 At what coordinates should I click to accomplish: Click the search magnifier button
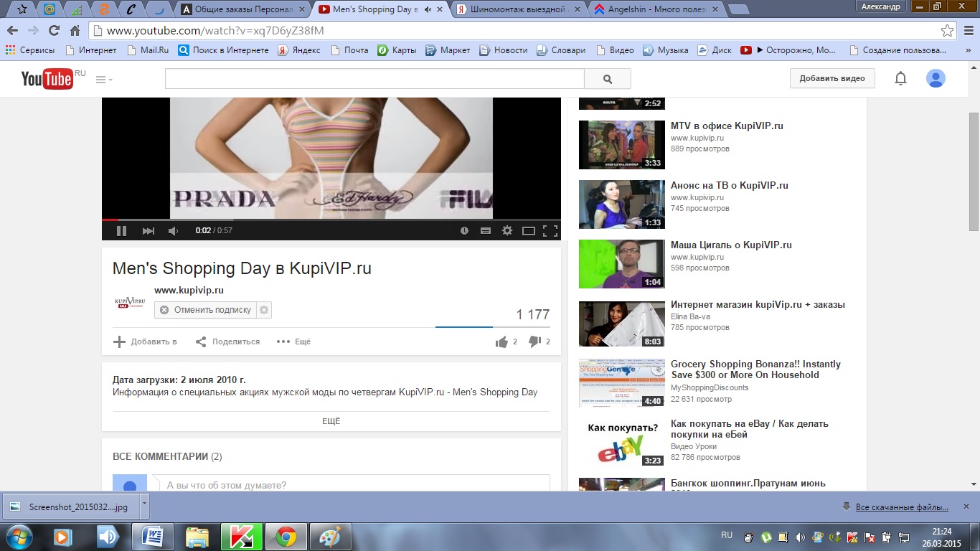pos(608,79)
